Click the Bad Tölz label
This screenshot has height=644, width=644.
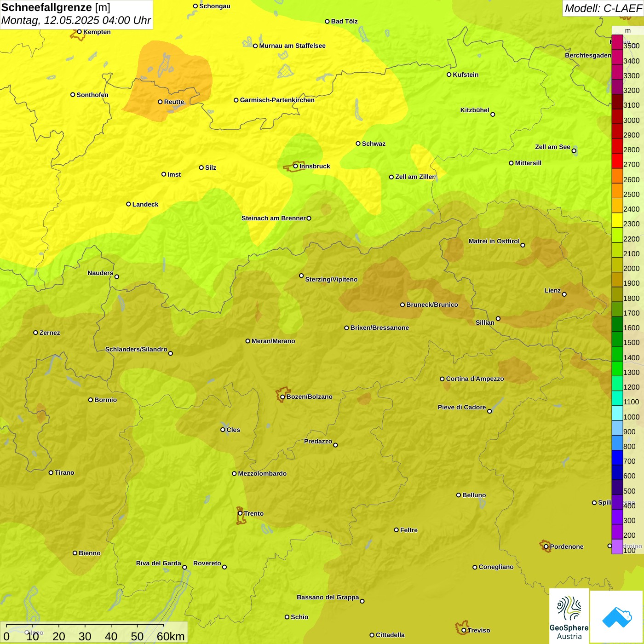pyautogui.click(x=344, y=21)
